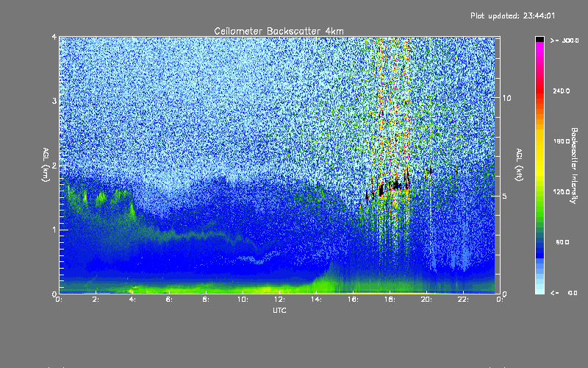The width and height of the screenshot is (588, 368).
Task: Click the "120.0" colorbar value
Action: click(562, 191)
